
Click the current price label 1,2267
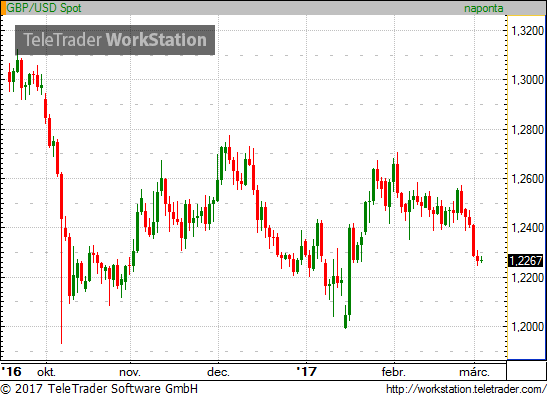[526, 261]
